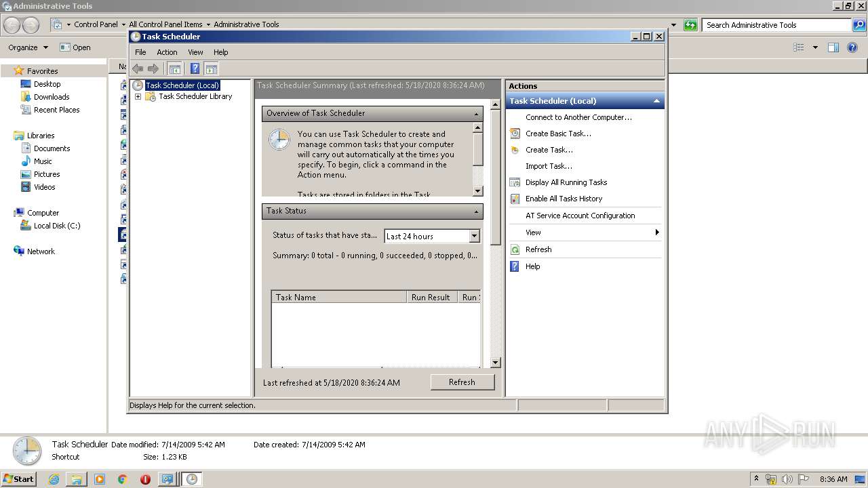Expand the Task Scheduler Library tree node
This screenshot has width=868, height=488.
click(138, 96)
